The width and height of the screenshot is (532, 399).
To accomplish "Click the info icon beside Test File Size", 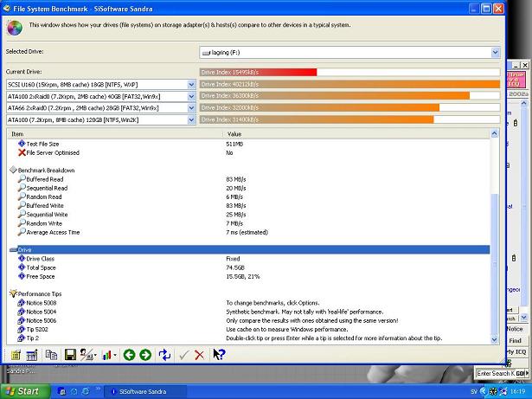I will pos(22,144).
